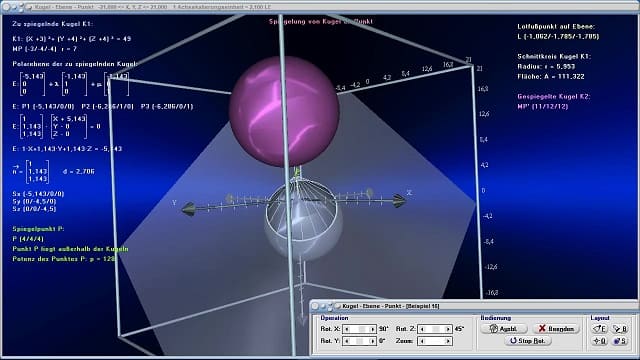This screenshot has height=360, width=640.
Task: Click the center "MP' (11/12/12)"
Action: tap(542, 106)
